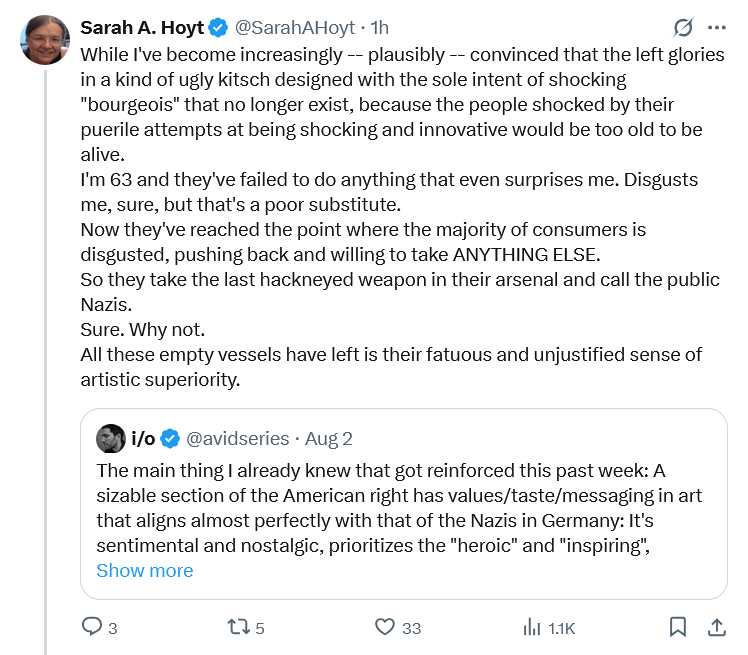Click the i/o display name in quote
This screenshot has width=748, height=655.
click(x=144, y=438)
